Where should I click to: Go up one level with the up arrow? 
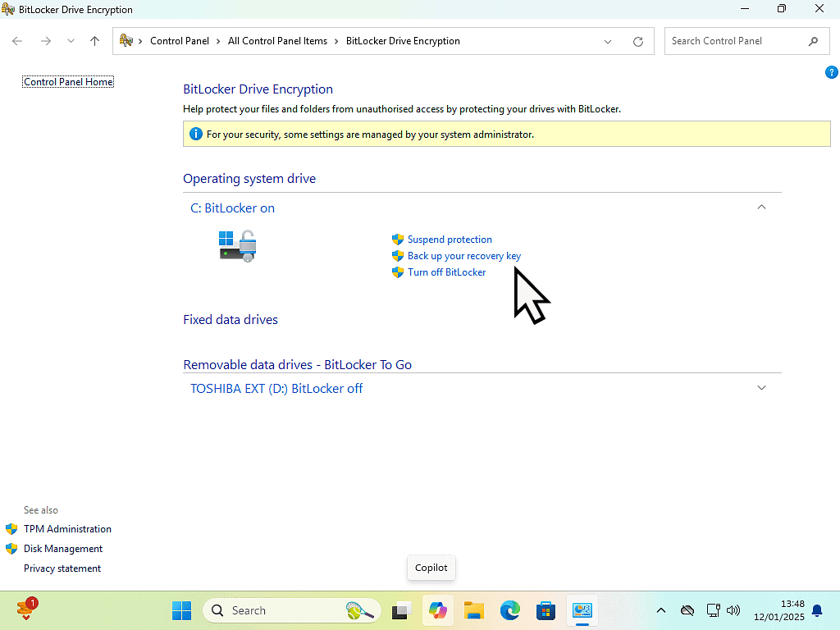tap(95, 41)
